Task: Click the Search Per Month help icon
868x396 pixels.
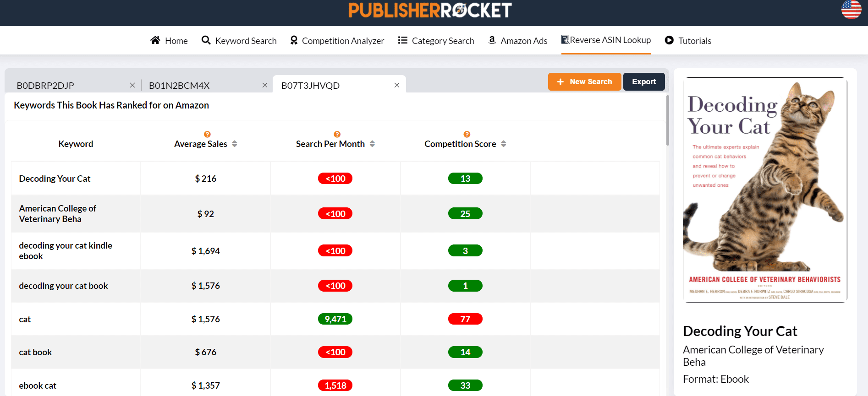Action: pos(337,134)
